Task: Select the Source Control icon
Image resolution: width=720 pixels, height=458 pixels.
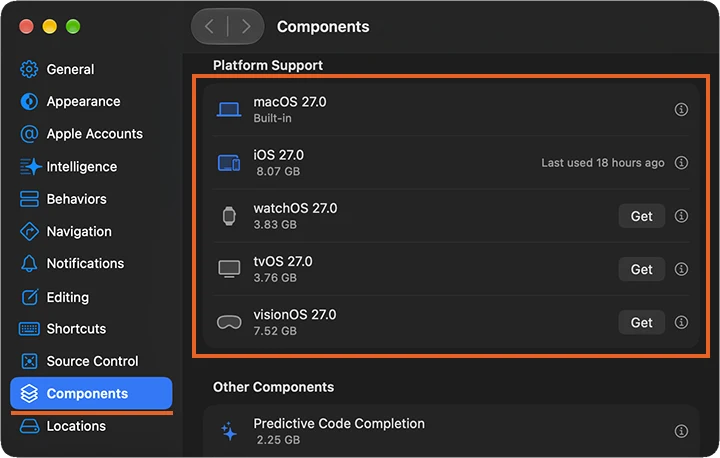Action: pyautogui.click(x=29, y=361)
